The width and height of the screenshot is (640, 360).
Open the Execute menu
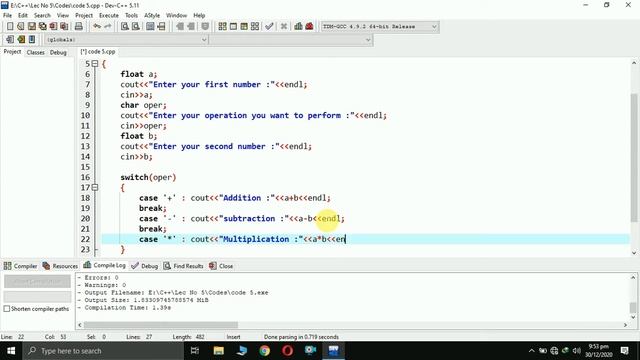109,16
